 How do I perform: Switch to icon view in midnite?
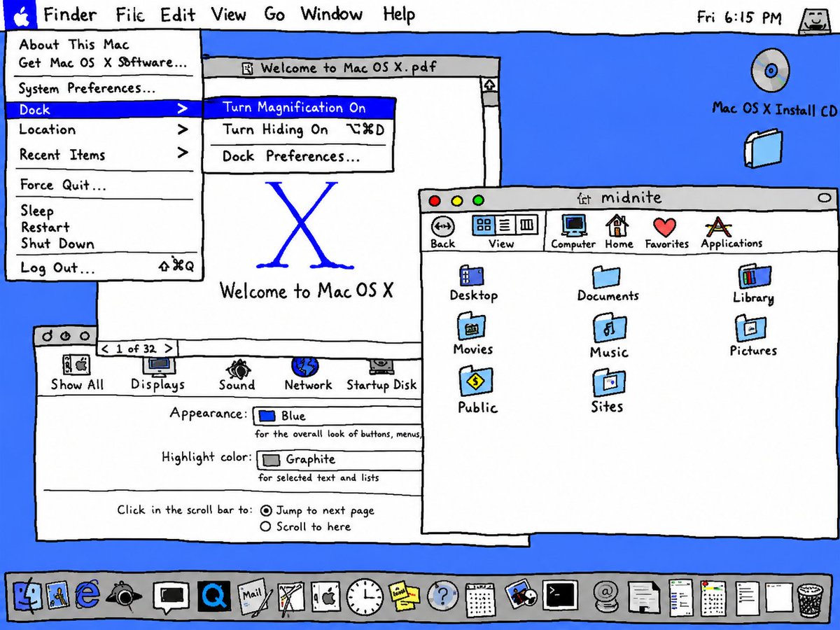483,225
